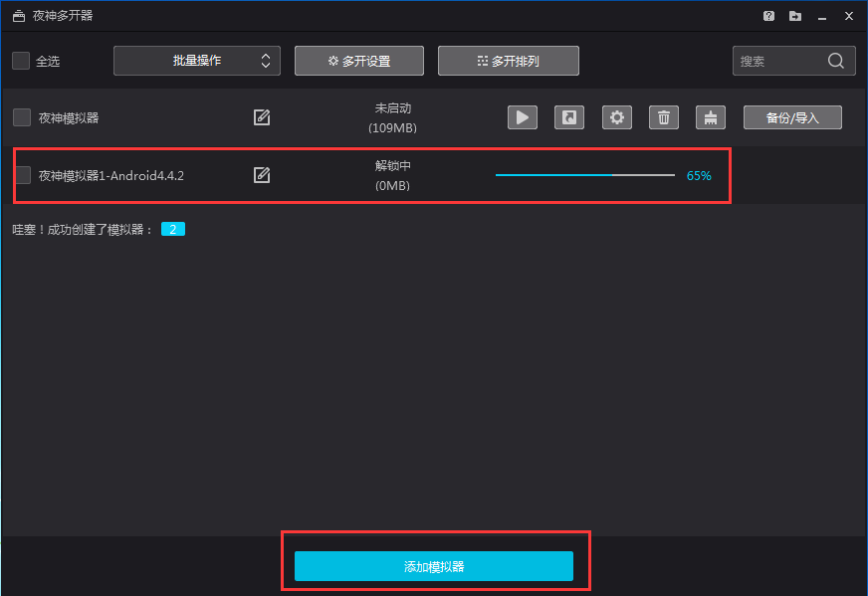The image size is (868, 596).
Task: Open 多开排列 window arrangement
Action: click(x=508, y=60)
